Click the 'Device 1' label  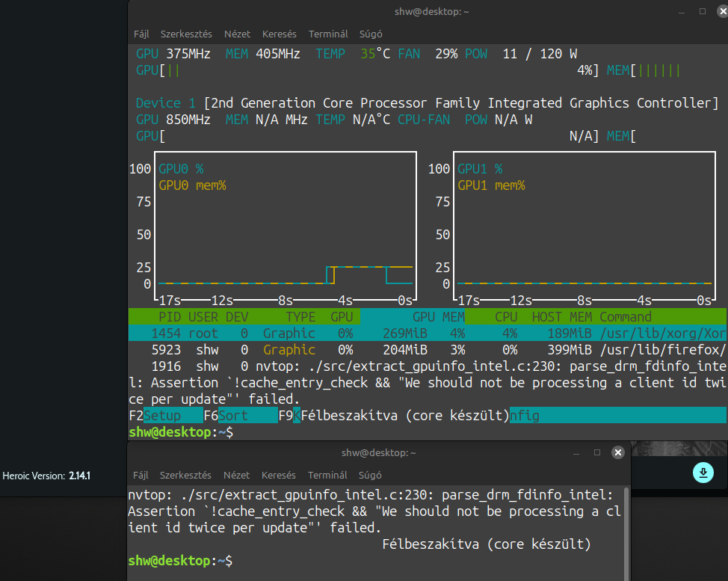165,102
